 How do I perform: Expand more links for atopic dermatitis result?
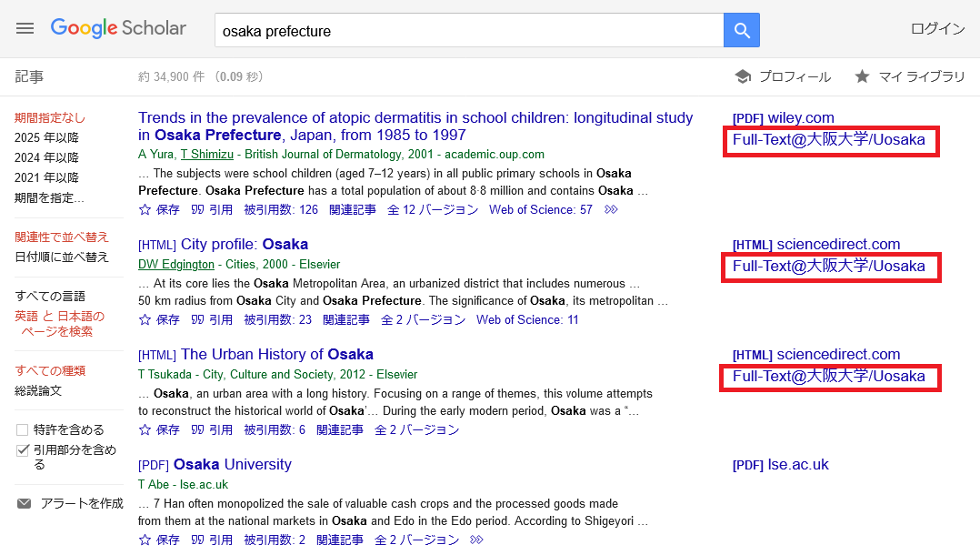click(x=611, y=209)
